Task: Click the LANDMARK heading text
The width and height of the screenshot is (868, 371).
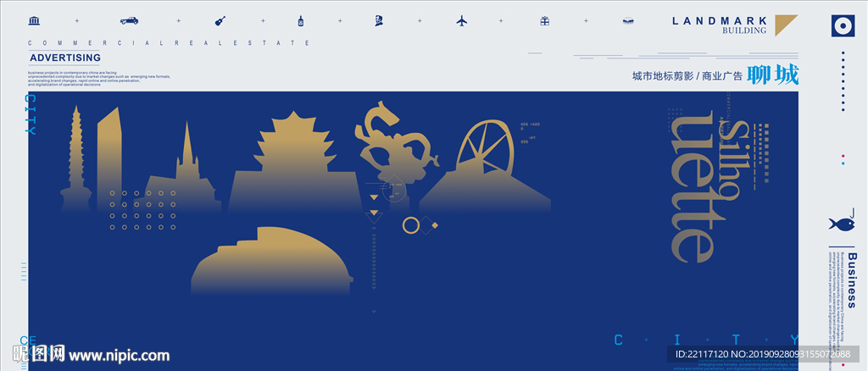Action: pos(720,21)
